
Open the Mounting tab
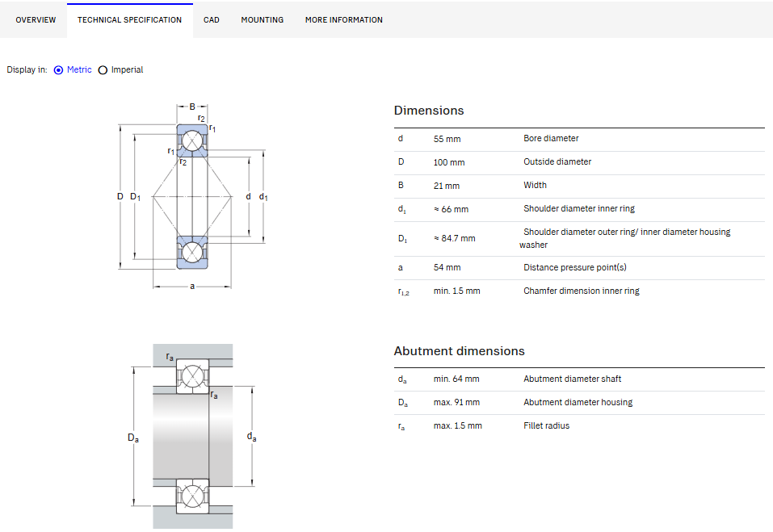(263, 19)
